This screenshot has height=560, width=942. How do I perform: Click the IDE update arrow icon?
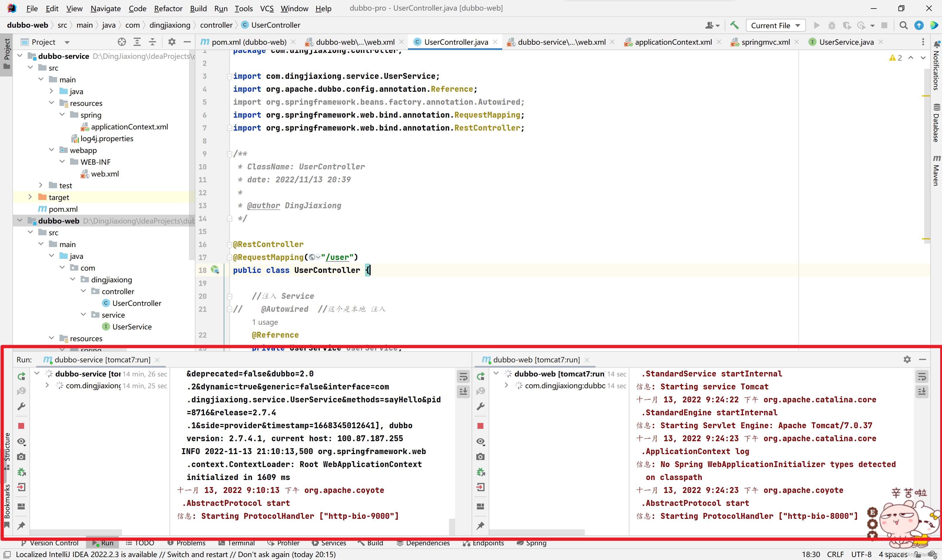(x=918, y=25)
